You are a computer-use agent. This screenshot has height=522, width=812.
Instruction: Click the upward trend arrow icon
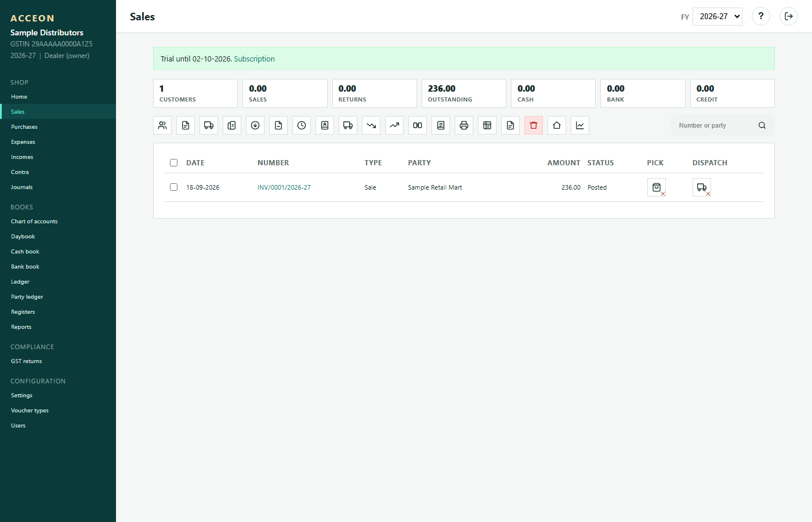[394, 125]
